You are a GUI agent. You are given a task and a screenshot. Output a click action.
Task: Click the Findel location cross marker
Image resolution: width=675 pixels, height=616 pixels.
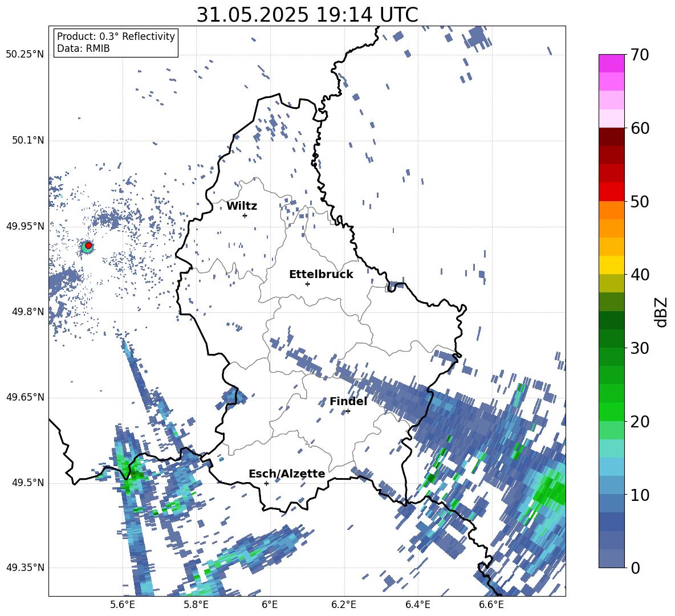coord(348,411)
